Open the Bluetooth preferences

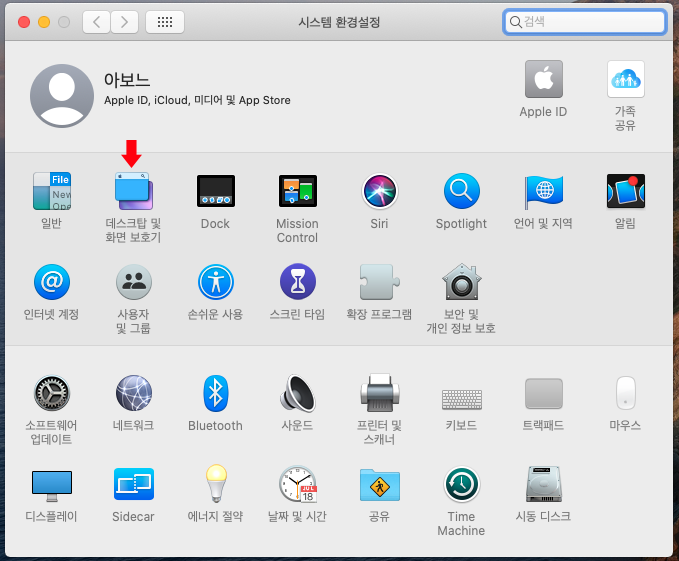(x=216, y=393)
